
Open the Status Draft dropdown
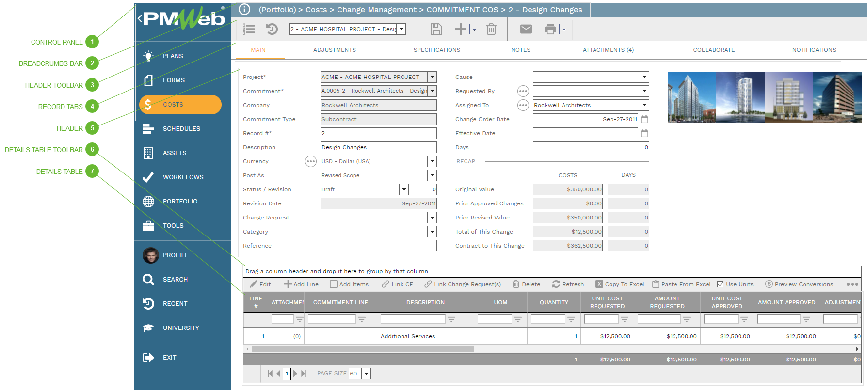(403, 189)
